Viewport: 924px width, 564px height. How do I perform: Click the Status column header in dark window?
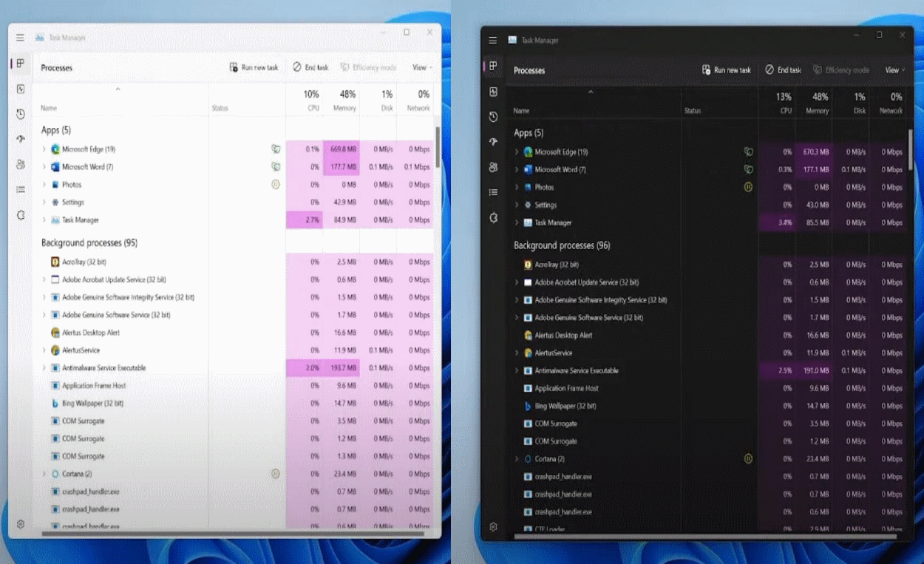coord(693,111)
